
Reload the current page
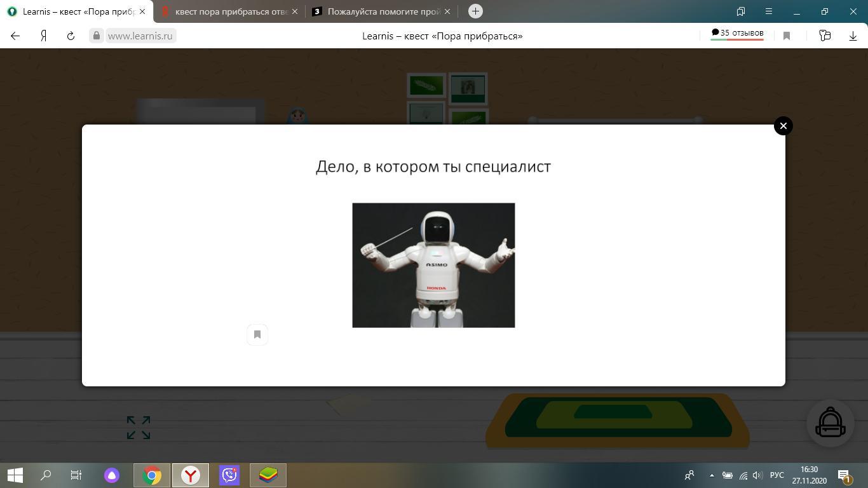[71, 36]
